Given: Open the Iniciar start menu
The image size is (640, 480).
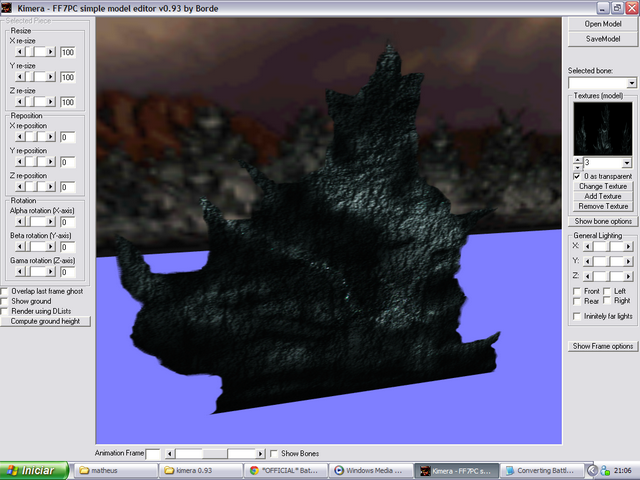Looking at the screenshot, I should (34, 471).
